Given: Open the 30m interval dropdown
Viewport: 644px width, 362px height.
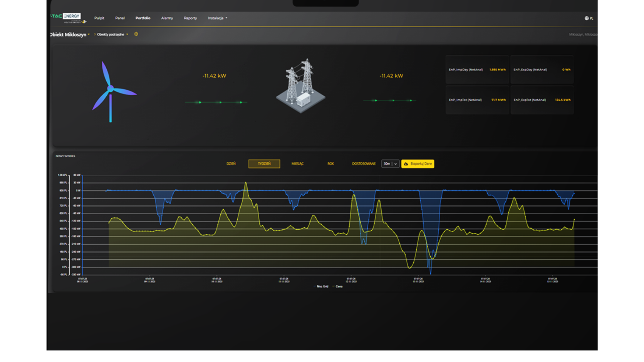Looking at the screenshot, I should pos(390,164).
